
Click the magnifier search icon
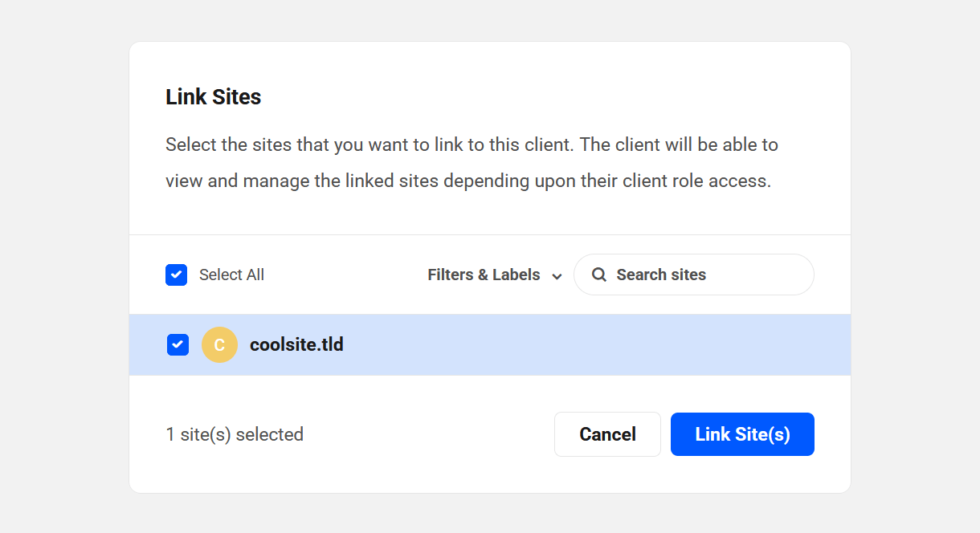(598, 275)
